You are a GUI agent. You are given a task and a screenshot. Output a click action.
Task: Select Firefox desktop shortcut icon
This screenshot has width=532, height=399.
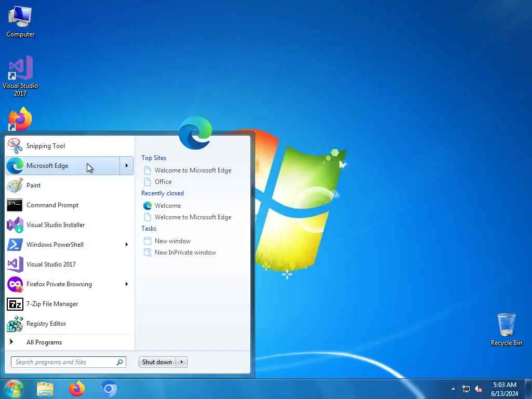(x=20, y=119)
